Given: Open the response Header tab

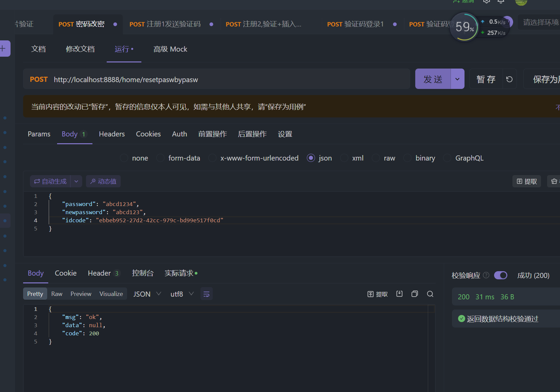Looking at the screenshot, I should click(x=104, y=273).
